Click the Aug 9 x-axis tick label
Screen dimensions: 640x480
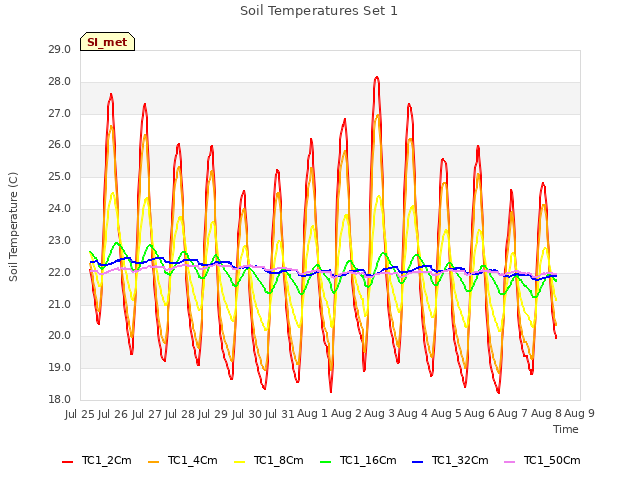(x=579, y=413)
